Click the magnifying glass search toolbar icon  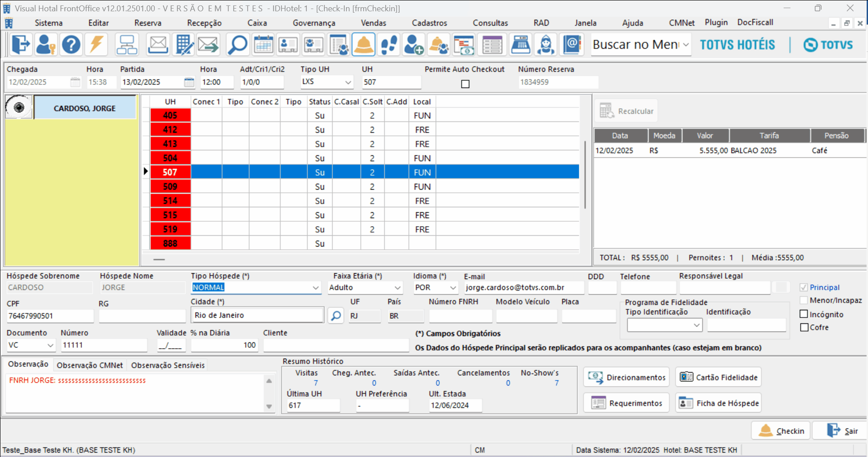click(x=237, y=45)
